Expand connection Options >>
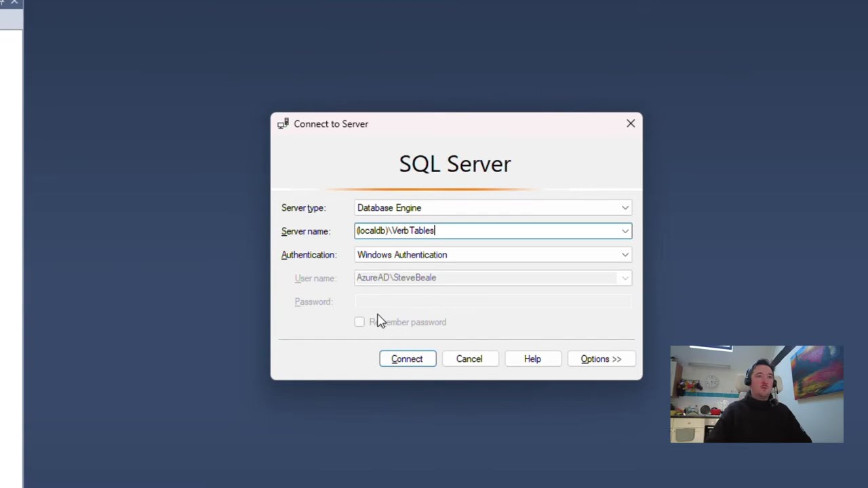 601,359
